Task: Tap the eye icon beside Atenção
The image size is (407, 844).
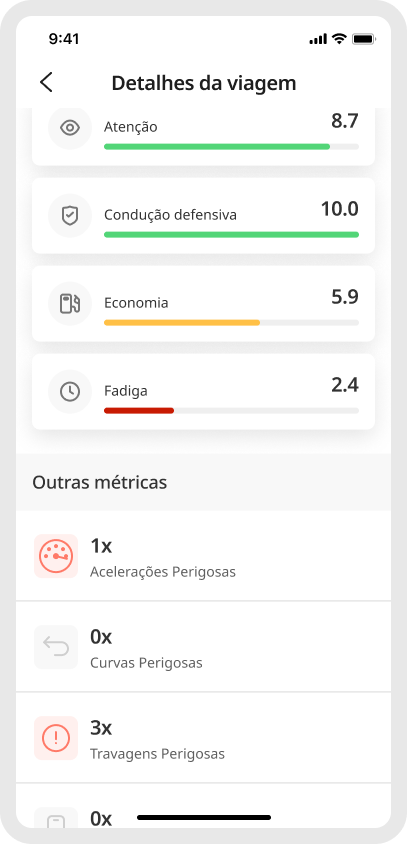Action: (70, 128)
